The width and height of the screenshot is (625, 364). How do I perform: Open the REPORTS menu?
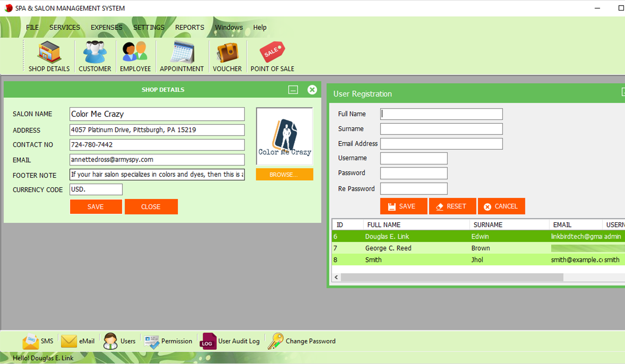190,27
